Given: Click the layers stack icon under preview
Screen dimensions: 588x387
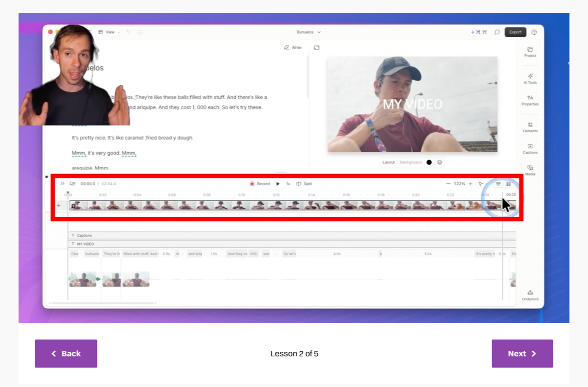Looking at the screenshot, I should click(440, 162).
